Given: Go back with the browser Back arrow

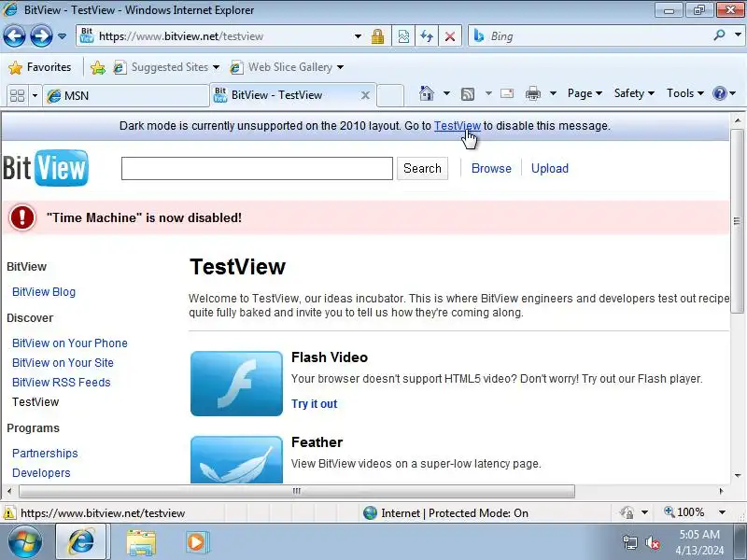Looking at the screenshot, I should tap(14, 35).
